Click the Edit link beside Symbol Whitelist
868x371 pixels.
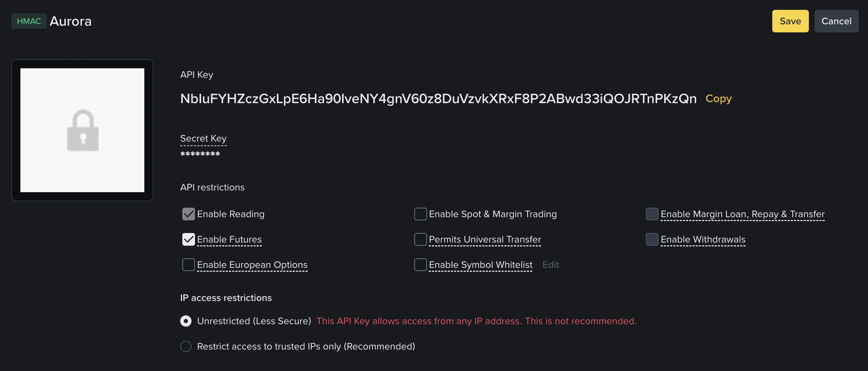550,265
